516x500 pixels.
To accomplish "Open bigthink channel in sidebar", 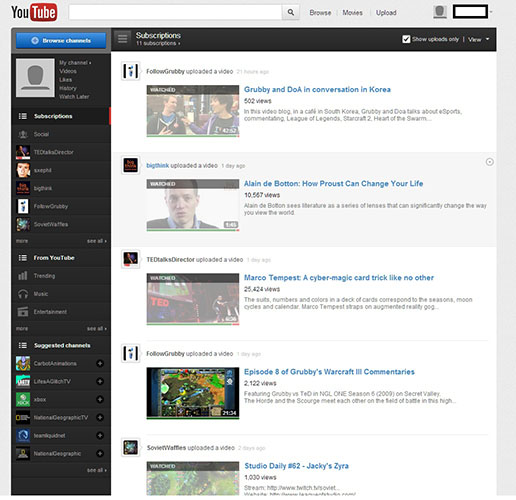I will tap(61, 188).
